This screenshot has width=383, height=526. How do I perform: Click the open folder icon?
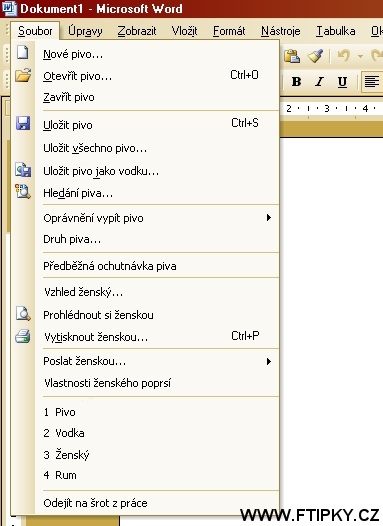point(23,75)
